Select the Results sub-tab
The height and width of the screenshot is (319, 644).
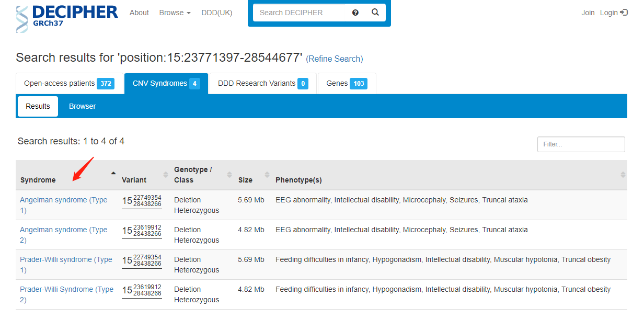click(x=38, y=106)
